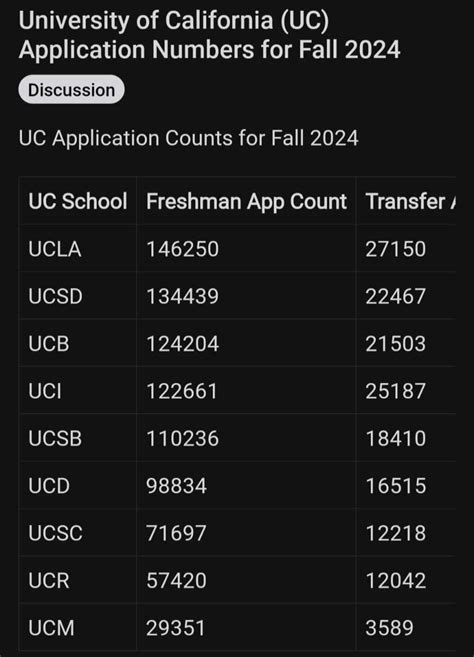Screen dimensions: 474x657
Task: Click UCI transfer count 25187
Action: (x=396, y=391)
